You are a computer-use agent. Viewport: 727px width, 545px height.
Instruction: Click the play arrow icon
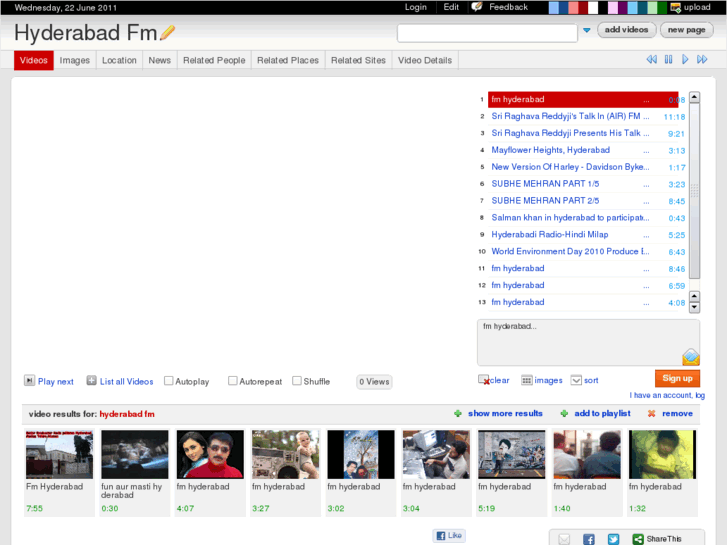click(685, 59)
